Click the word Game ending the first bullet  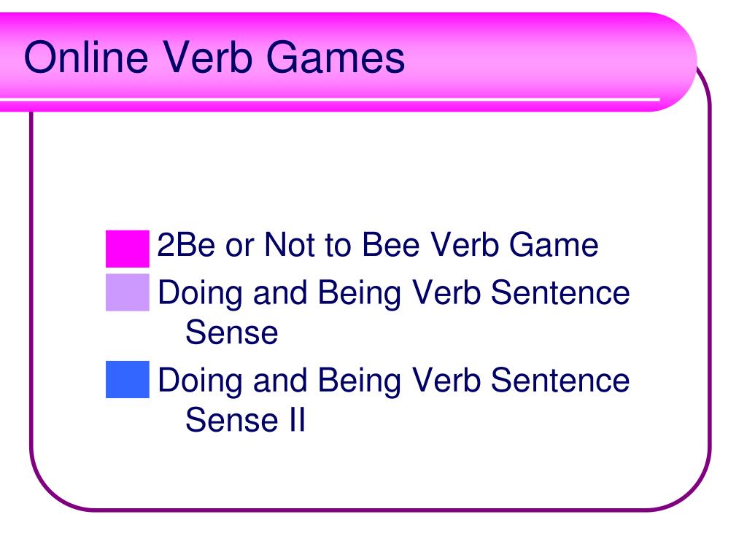(554, 245)
